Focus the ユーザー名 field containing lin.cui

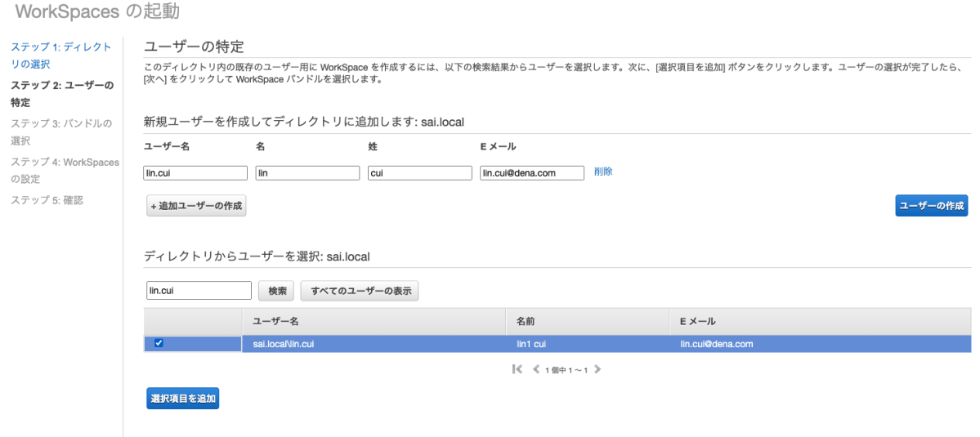[195, 173]
